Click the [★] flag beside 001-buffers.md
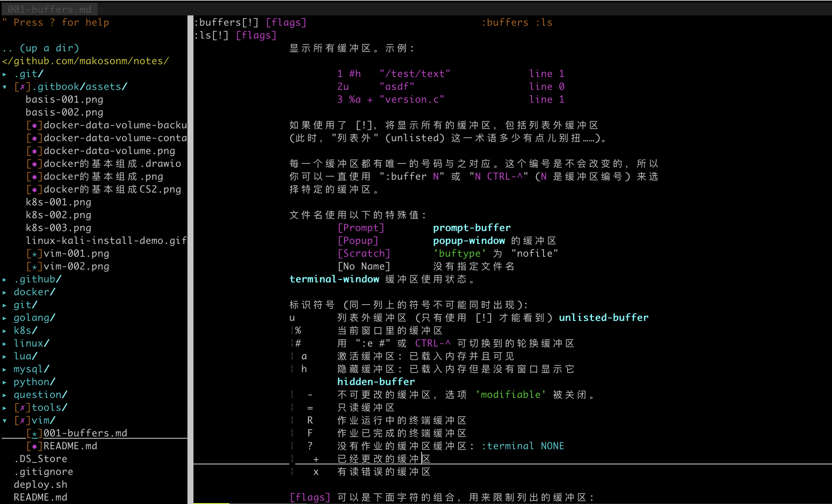This screenshot has height=504, width=832. coord(34,433)
